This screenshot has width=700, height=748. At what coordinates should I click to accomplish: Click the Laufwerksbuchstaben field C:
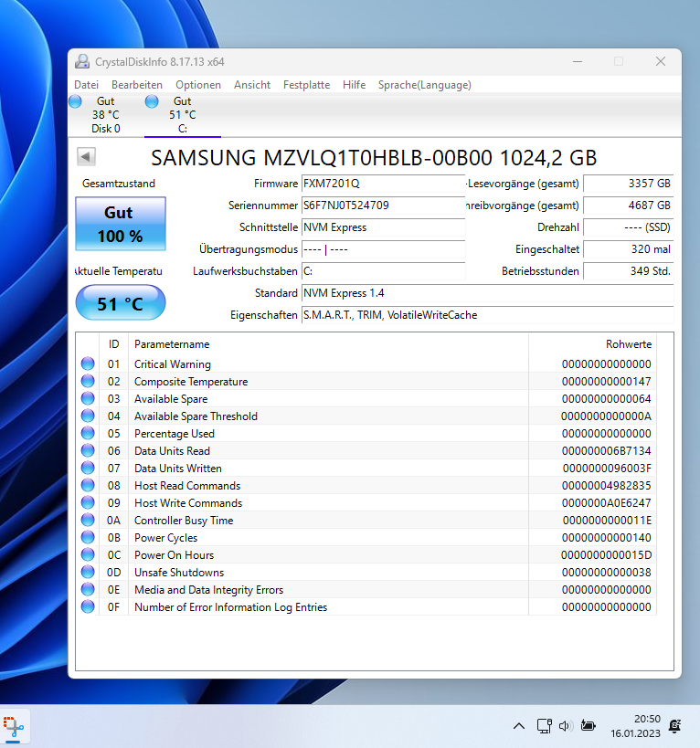383,271
